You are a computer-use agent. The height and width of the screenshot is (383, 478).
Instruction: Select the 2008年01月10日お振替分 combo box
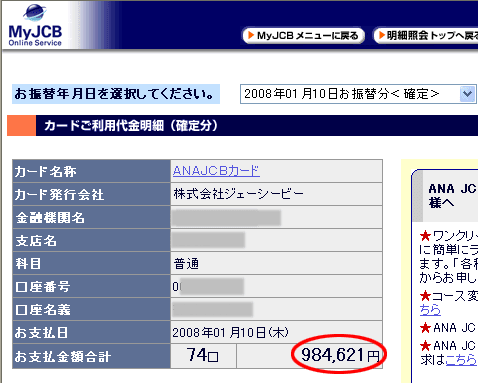pyautogui.click(x=358, y=94)
